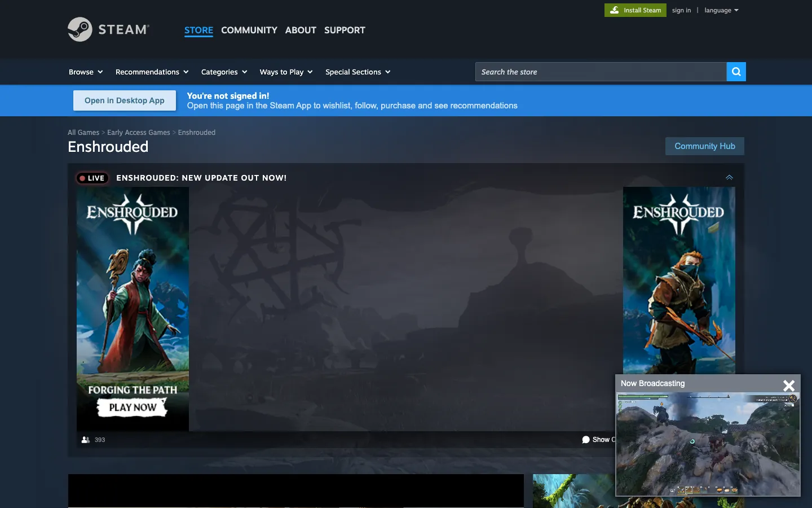Click the Early Access Games breadcrumb
This screenshot has width=812, height=508.
tap(139, 133)
